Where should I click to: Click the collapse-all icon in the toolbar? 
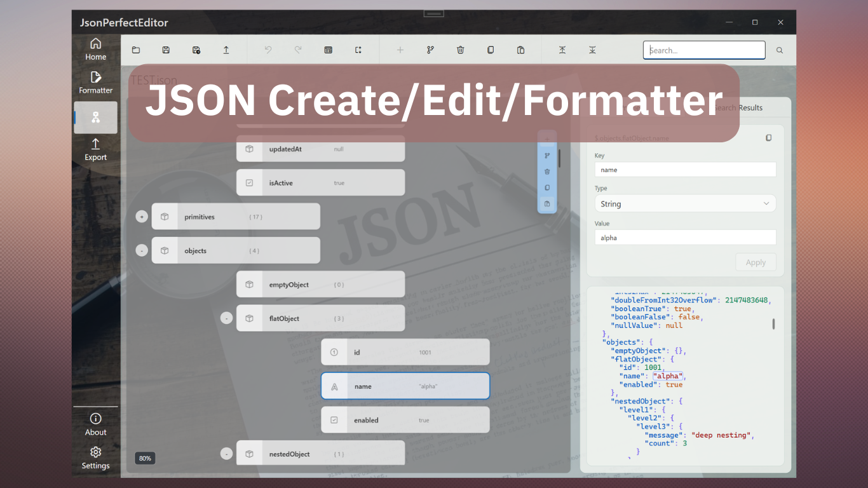tap(562, 50)
